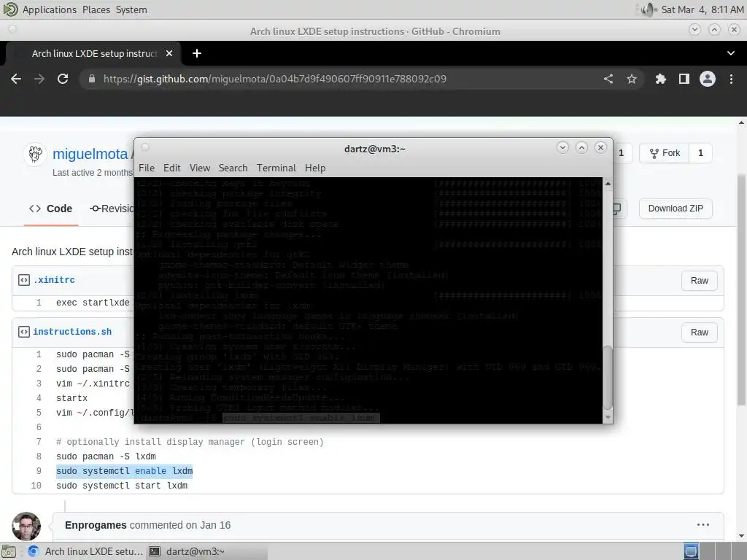The width and height of the screenshot is (747, 560).
Task: Download the gist as ZIP
Action: click(676, 209)
